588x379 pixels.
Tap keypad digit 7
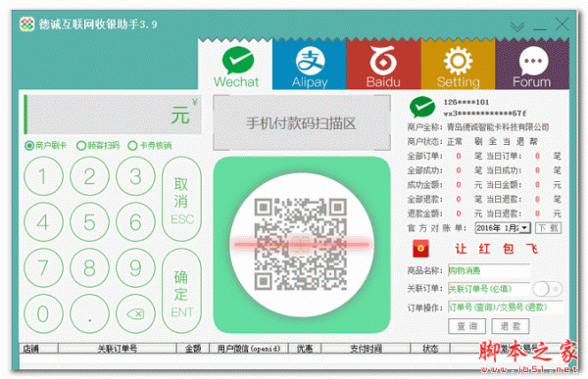(43, 267)
